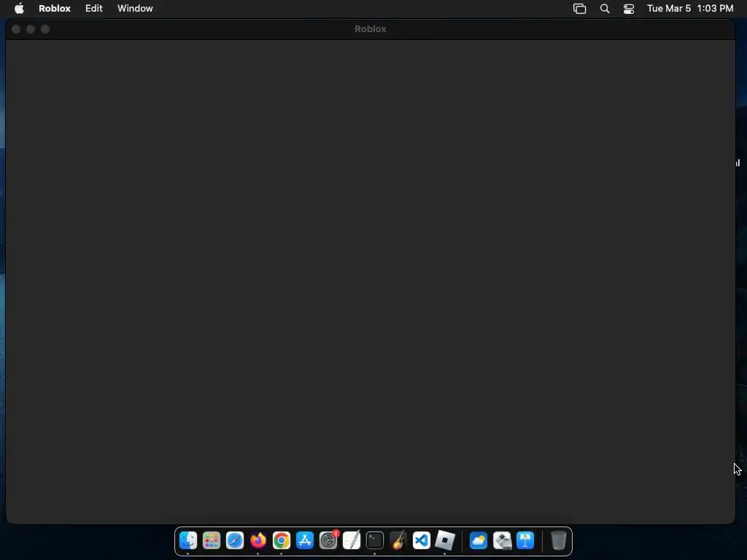The width and height of the screenshot is (747, 560).
Task: Open Visual Studio Code from the Dock
Action: (422, 540)
